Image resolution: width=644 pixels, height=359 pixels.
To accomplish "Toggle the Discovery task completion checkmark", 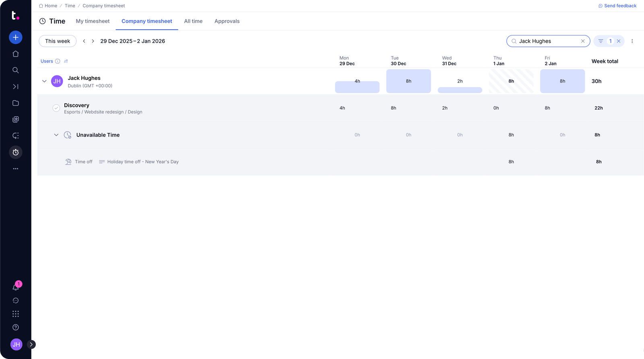I will coord(56,108).
